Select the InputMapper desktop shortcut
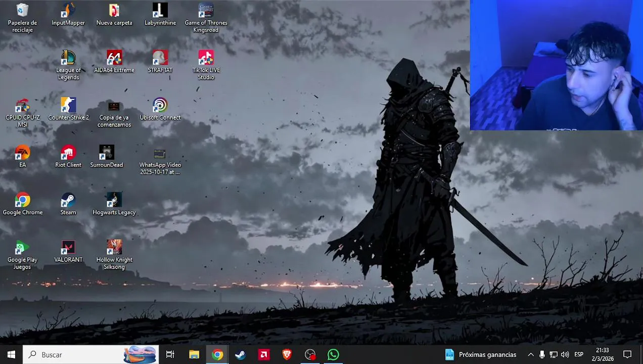 [x=68, y=15]
